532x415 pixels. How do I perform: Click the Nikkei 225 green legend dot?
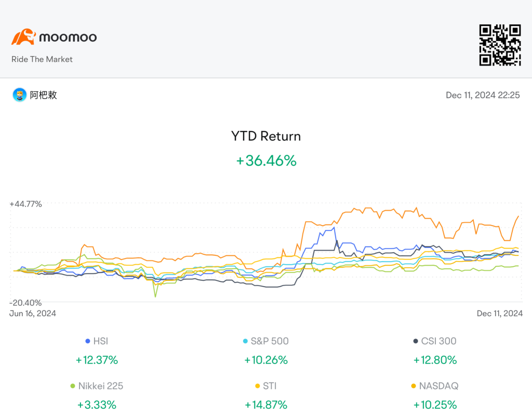coord(73,386)
